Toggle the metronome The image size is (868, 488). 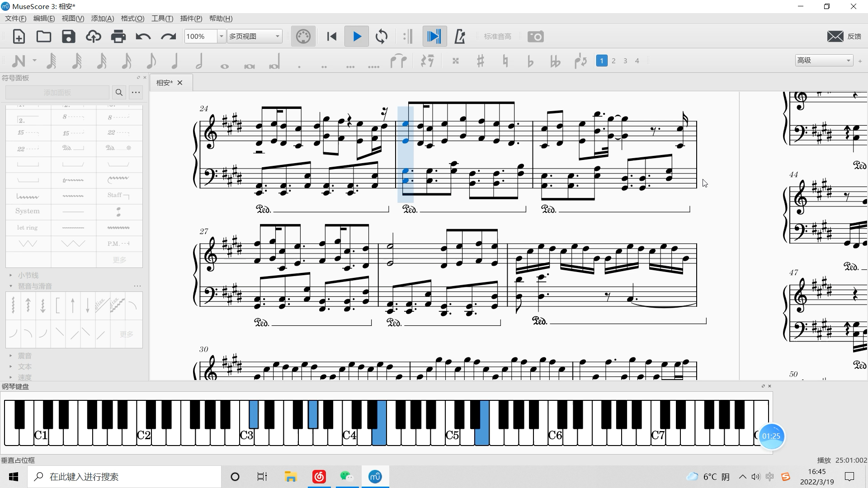[460, 37]
